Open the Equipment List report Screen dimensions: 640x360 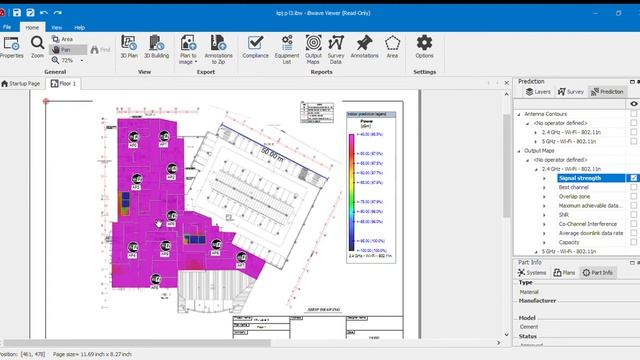(287, 50)
